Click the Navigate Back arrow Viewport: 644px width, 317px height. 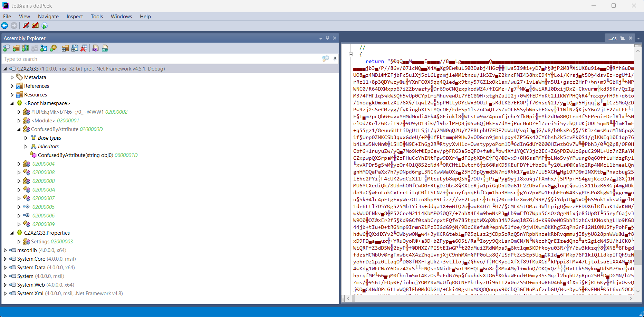pos(5,25)
